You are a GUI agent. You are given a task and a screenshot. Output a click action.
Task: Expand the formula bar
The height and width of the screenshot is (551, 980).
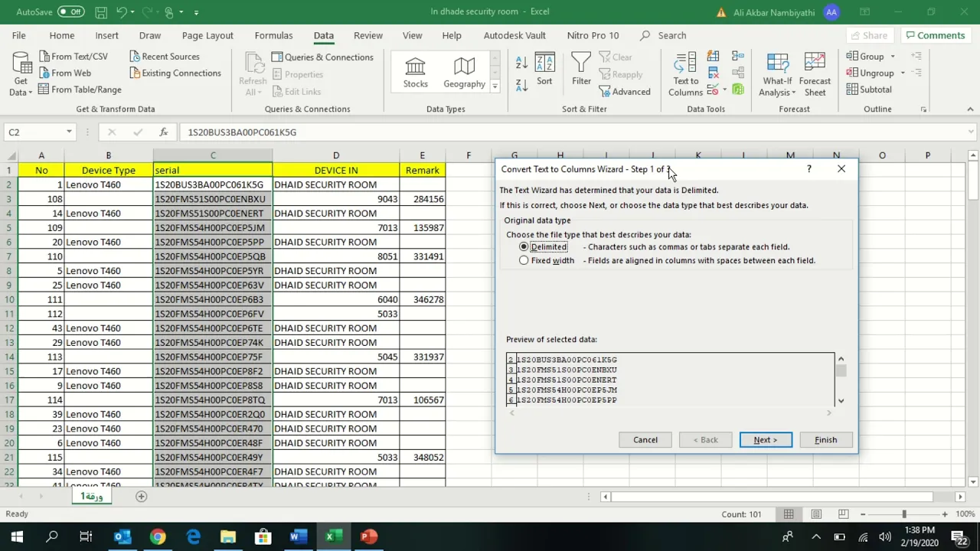[x=969, y=132]
